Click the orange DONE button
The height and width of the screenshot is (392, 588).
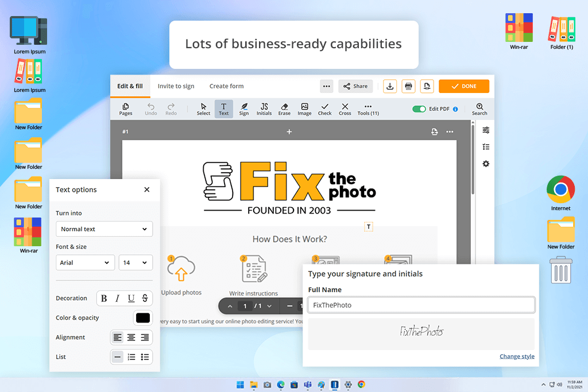coord(464,86)
